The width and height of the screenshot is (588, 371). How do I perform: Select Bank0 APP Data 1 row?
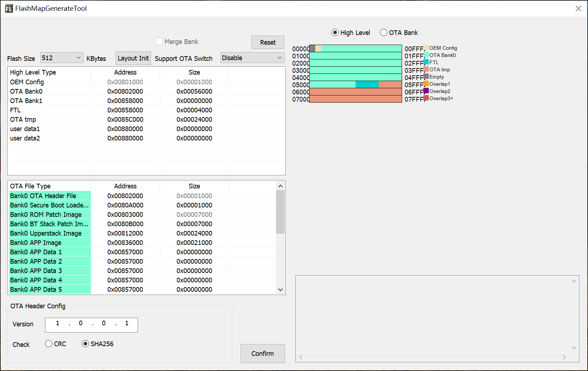tap(142, 252)
